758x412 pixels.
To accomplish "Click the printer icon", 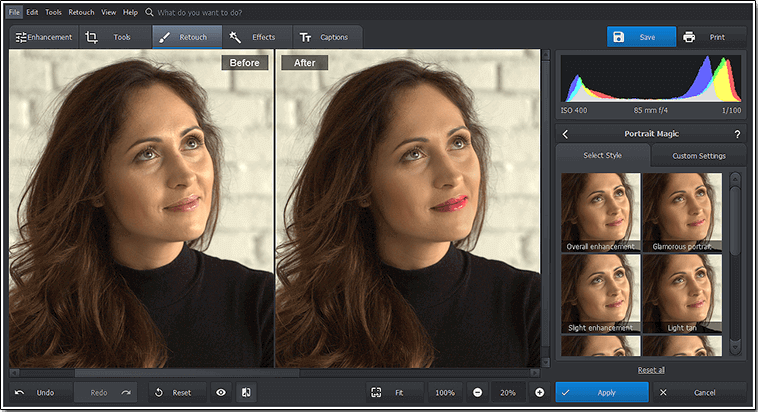I will pos(689,37).
